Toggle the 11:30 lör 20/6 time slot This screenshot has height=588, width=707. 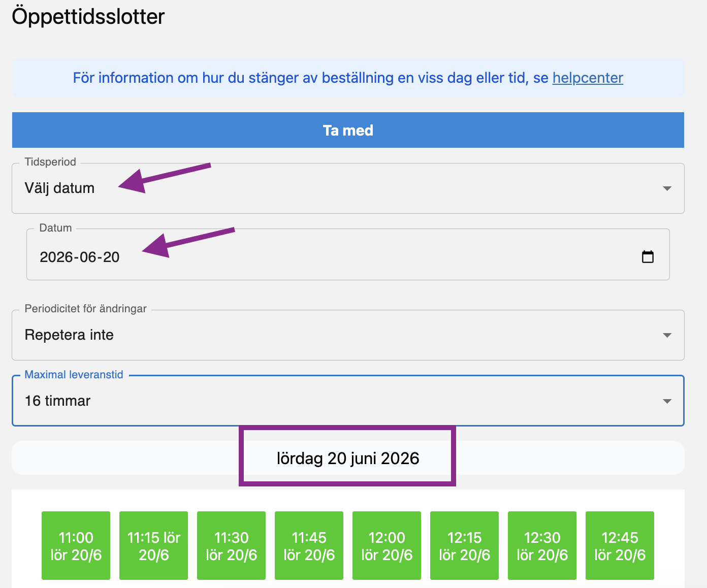(x=232, y=546)
